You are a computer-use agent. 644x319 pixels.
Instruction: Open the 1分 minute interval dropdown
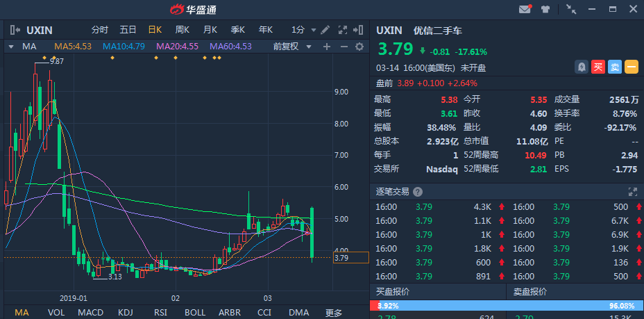(304, 30)
